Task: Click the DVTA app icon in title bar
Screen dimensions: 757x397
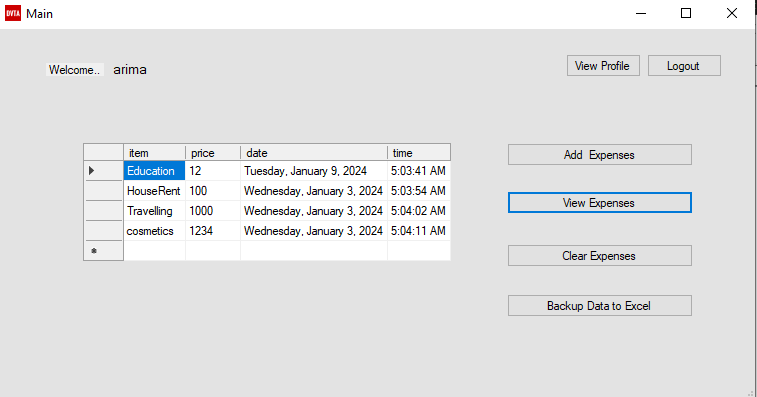Action: pyautogui.click(x=13, y=14)
